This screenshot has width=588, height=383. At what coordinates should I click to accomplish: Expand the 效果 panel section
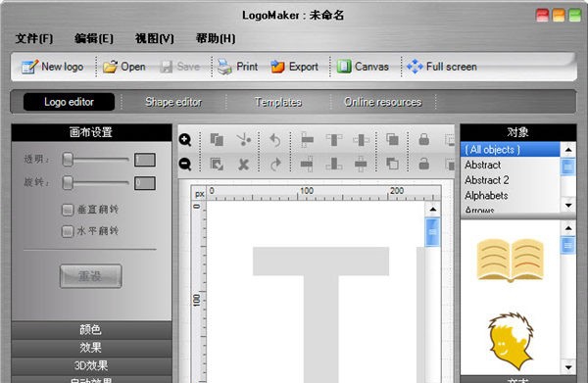pyautogui.click(x=91, y=348)
